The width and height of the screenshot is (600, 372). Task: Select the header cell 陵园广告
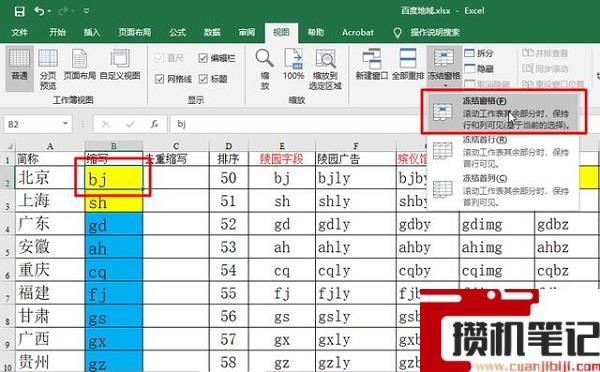click(x=355, y=158)
